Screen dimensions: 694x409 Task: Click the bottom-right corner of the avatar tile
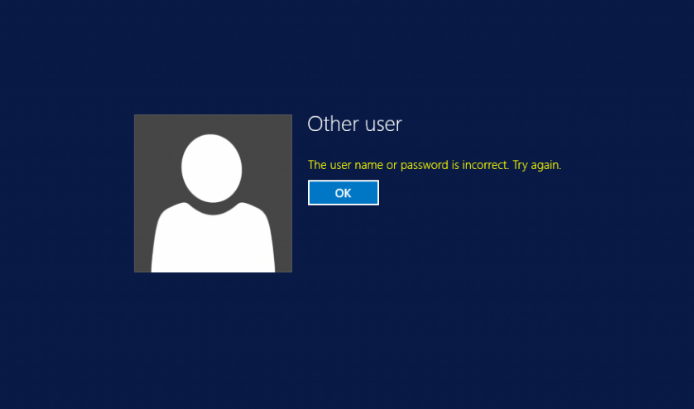[288, 268]
